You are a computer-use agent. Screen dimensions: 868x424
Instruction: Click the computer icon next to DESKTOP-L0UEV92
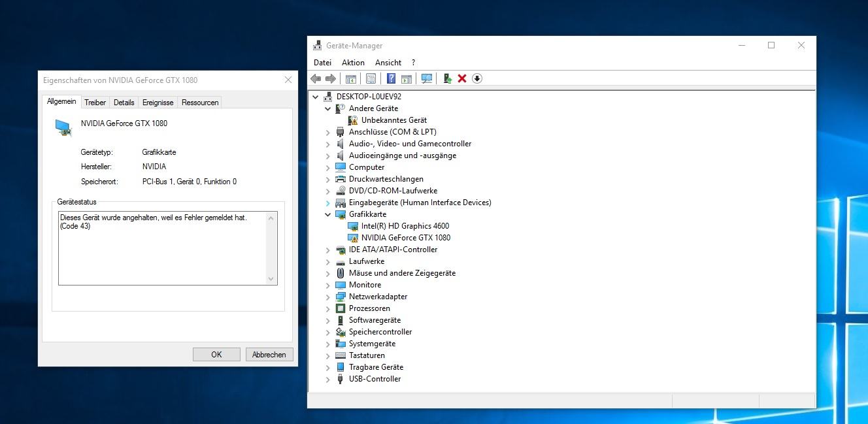tap(327, 97)
